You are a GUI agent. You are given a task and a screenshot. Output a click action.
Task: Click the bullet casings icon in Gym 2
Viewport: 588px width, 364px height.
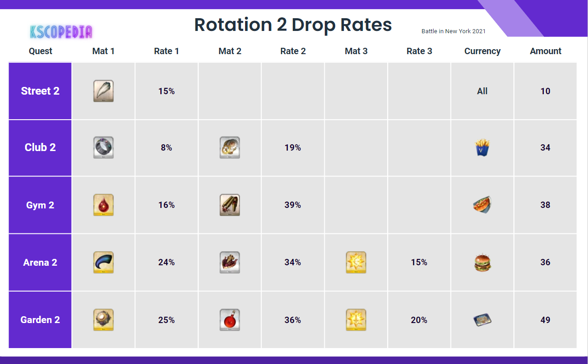click(230, 205)
